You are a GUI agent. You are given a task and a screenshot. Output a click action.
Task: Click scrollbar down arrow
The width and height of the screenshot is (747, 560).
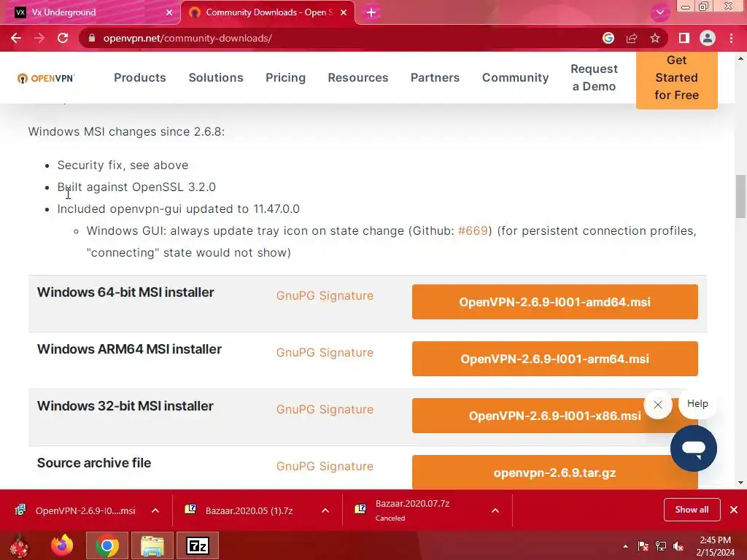pyautogui.click(x=740, y=483)
